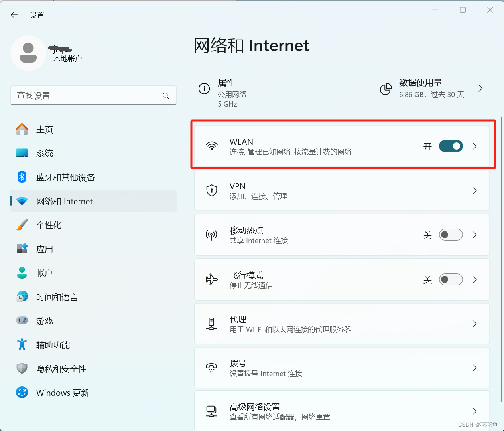504x431 pixels.
Task: Expand 数据使用量 with its chevron
Action: (x=480, y=88)
